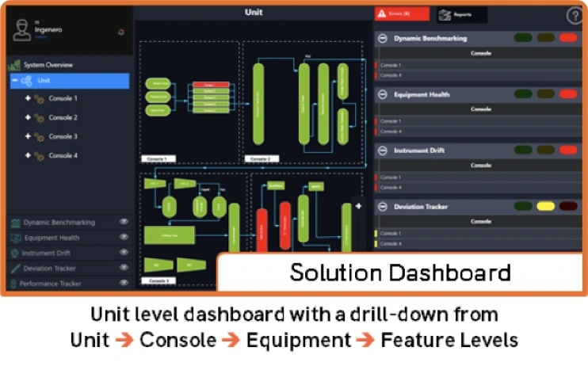Open Console 1 row under Equipment Health
This screenshot has width=588, height=366.
pyautogui.click(x=480, y=121)
